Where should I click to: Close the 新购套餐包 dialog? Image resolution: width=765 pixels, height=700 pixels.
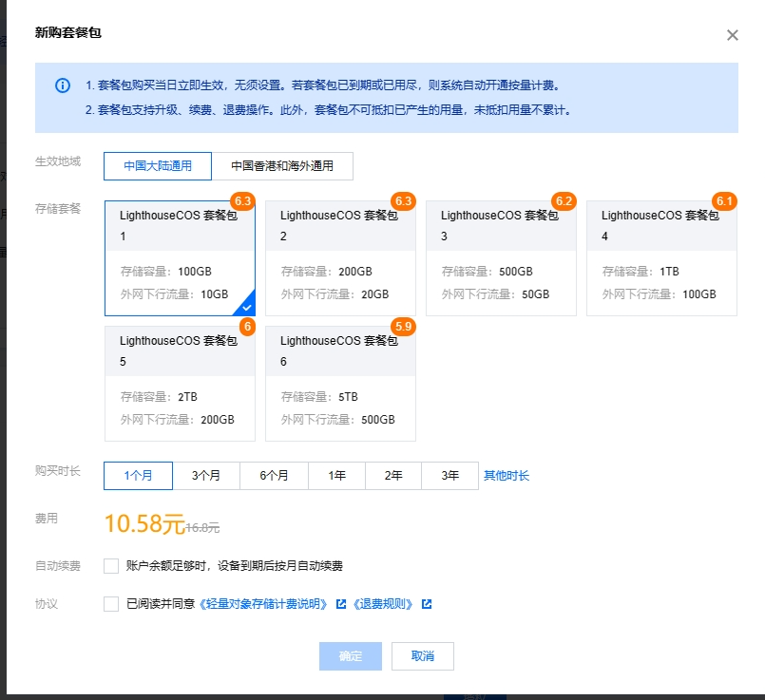(x=732, y=35)
